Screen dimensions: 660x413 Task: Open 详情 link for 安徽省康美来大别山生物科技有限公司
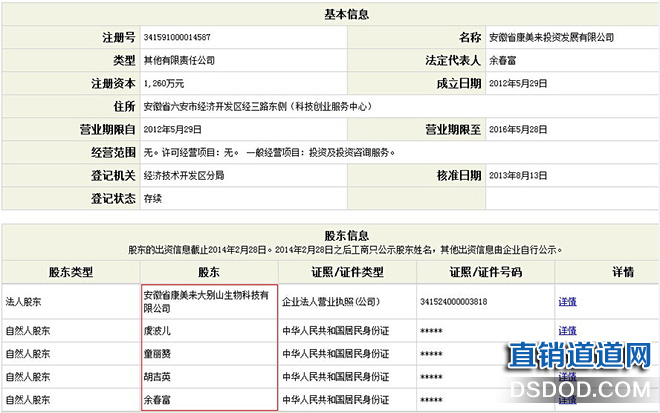tap(567, 301)
